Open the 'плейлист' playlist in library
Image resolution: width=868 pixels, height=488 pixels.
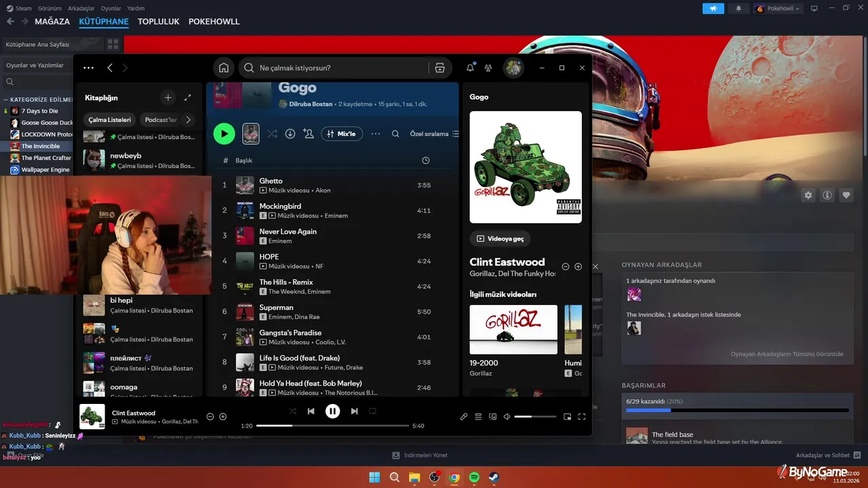pyautogui.click(x=139, y=363)
